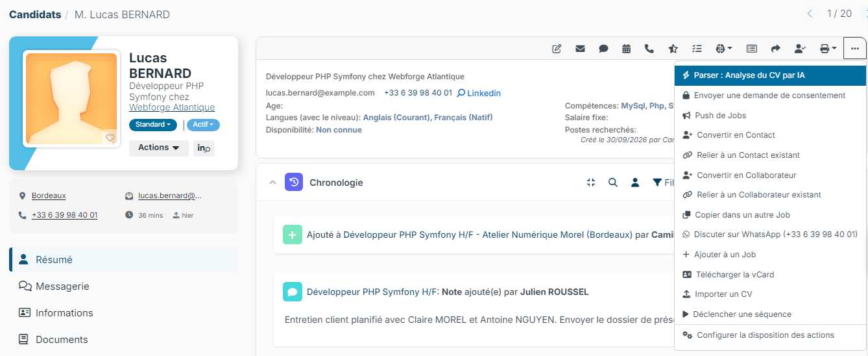
Task: Open the Standard status dropdown
Action: [153, 125]
